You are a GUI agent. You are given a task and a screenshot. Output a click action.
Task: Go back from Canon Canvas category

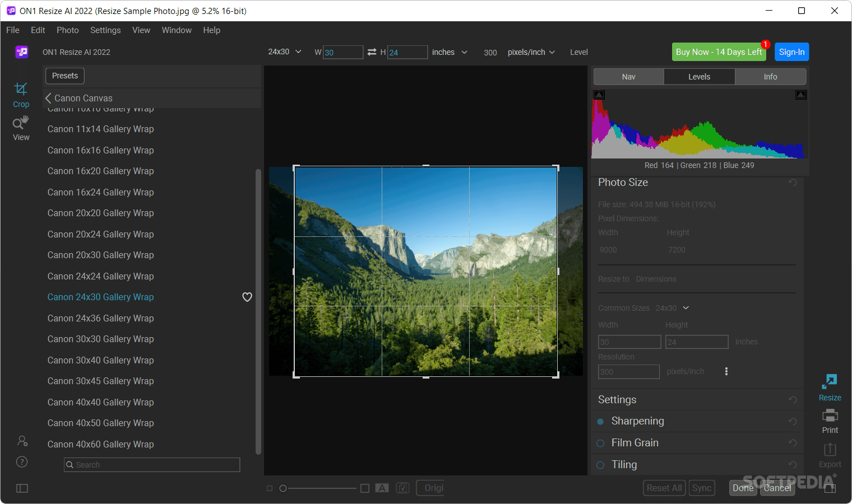pyautogui.click(x=48, y=98)
